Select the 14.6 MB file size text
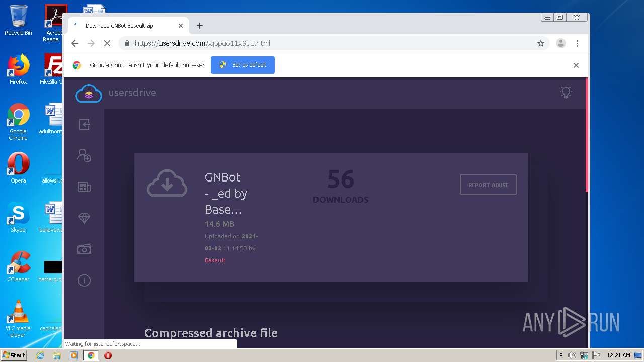644x362 pixels. [219, 224]
